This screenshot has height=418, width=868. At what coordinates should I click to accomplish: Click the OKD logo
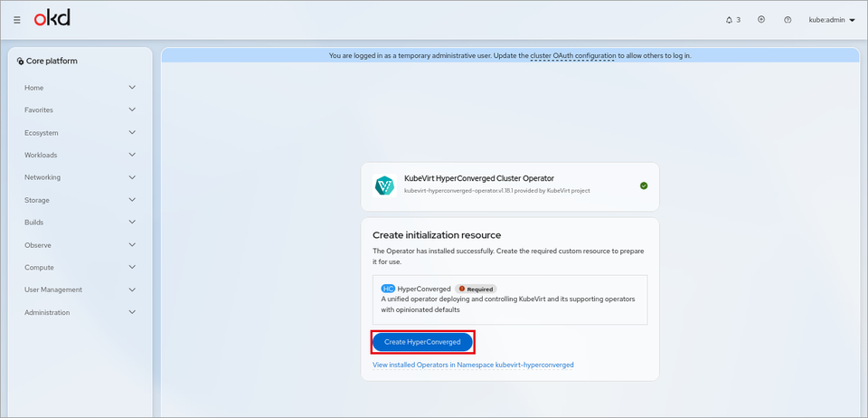[52, 19]
